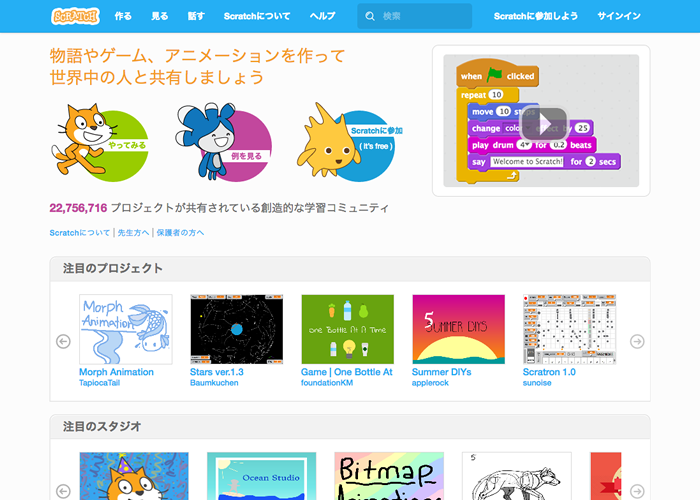700x500 pixels.
Task: Click the 22,756,716 project count text
Action: click(x=78, y=208)
